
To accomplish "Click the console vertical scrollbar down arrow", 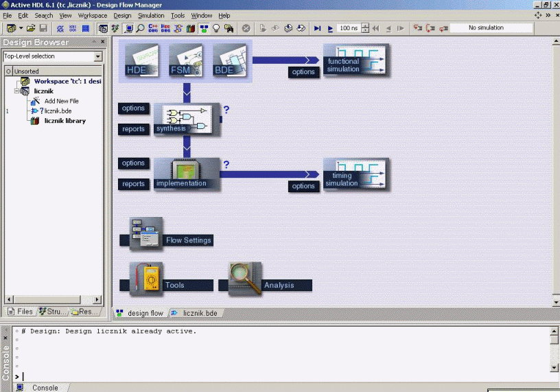I will coord(554,368).
